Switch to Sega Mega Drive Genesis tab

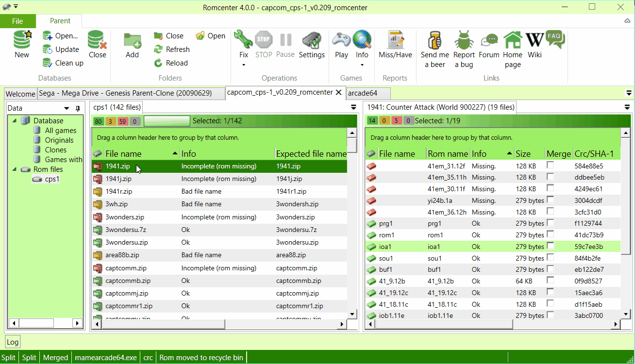131,93
